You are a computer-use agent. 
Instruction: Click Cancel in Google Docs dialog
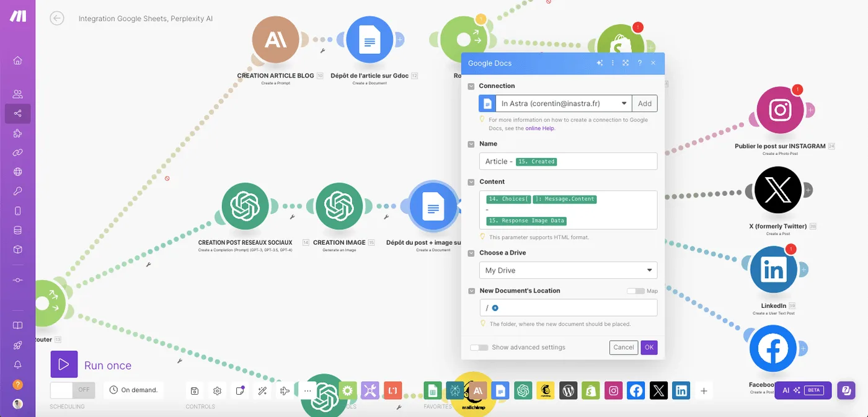(624, 348)
